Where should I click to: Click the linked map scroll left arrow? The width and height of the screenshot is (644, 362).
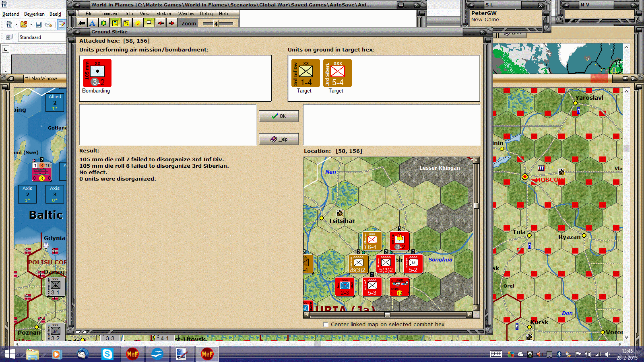(x=307, y=315)
